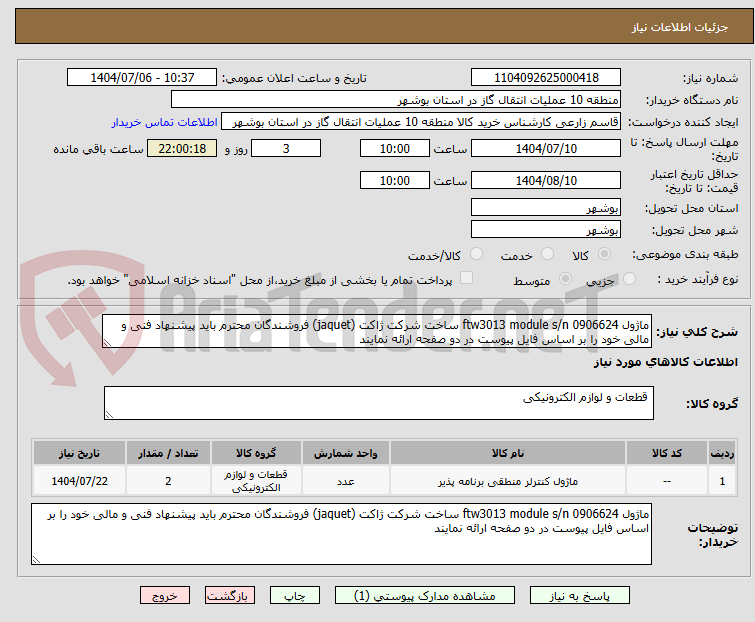This screenshot has width=755, height=622.
Task: Click the پاسخ به نیاز button
Action: pos(580,596)
